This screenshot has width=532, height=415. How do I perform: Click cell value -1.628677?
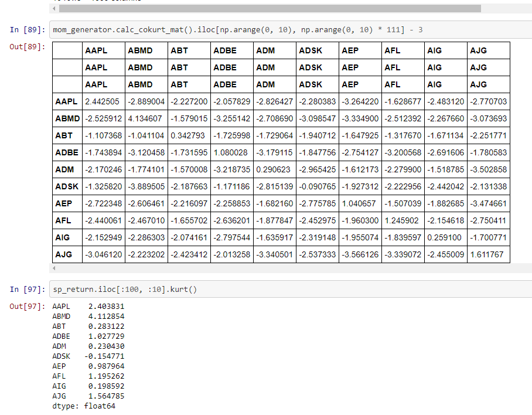(403, 101)
